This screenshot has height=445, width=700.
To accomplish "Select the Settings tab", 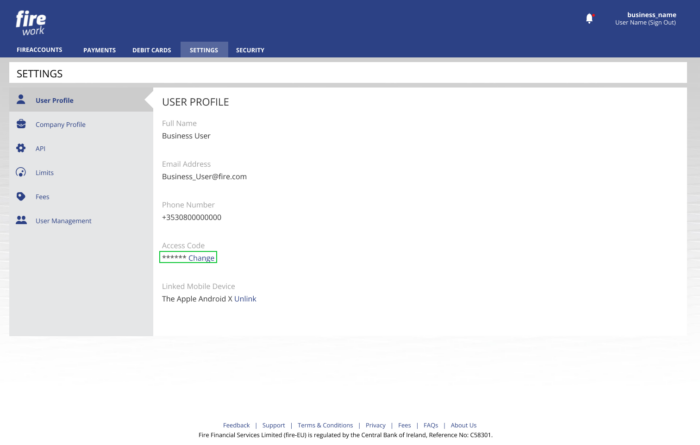I will [204, 50].
